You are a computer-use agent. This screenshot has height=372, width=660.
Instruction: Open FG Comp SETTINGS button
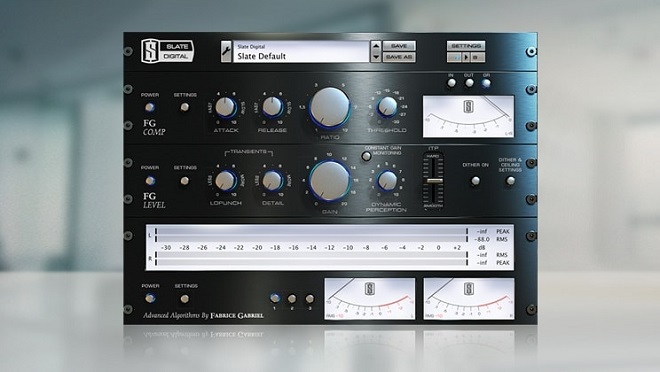[x=184, y=107]
